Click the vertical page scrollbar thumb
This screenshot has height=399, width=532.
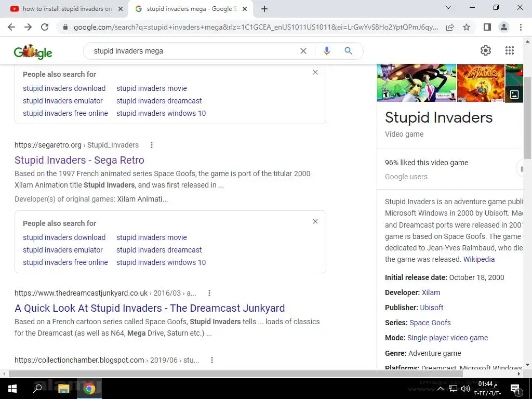528,117
